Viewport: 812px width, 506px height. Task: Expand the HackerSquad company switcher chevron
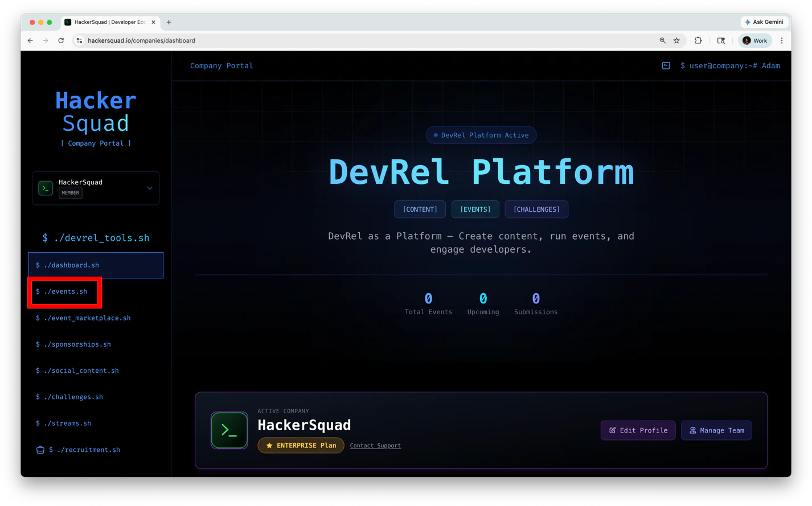point(150,188)
